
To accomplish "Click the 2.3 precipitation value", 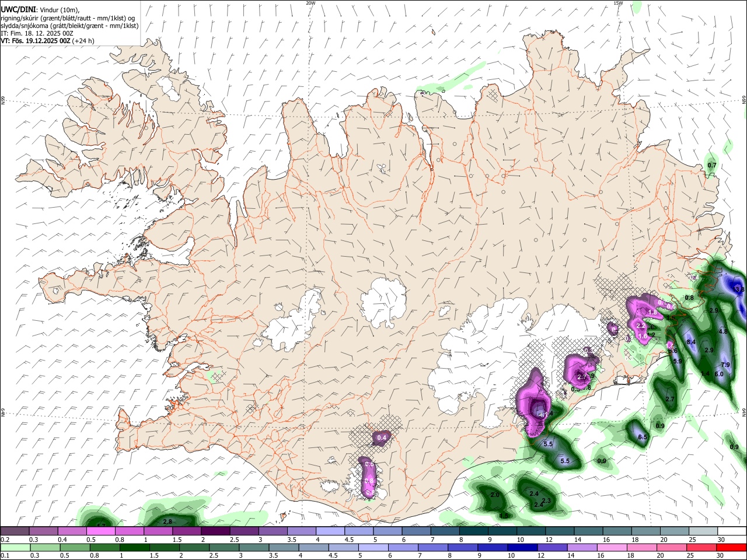I will coord(546,501).
